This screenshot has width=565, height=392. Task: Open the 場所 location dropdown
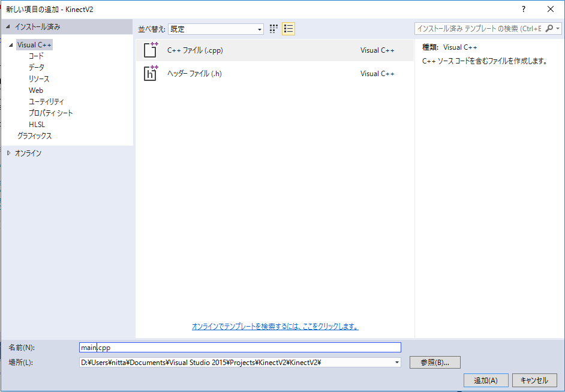(396, 362)
